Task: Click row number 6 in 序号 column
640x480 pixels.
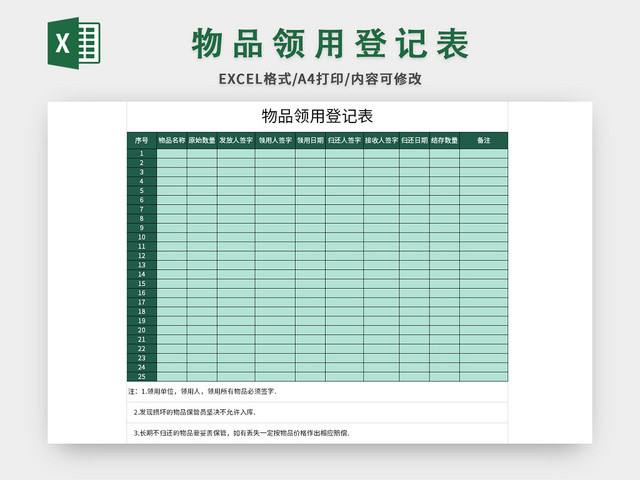Action: [142, 200]
